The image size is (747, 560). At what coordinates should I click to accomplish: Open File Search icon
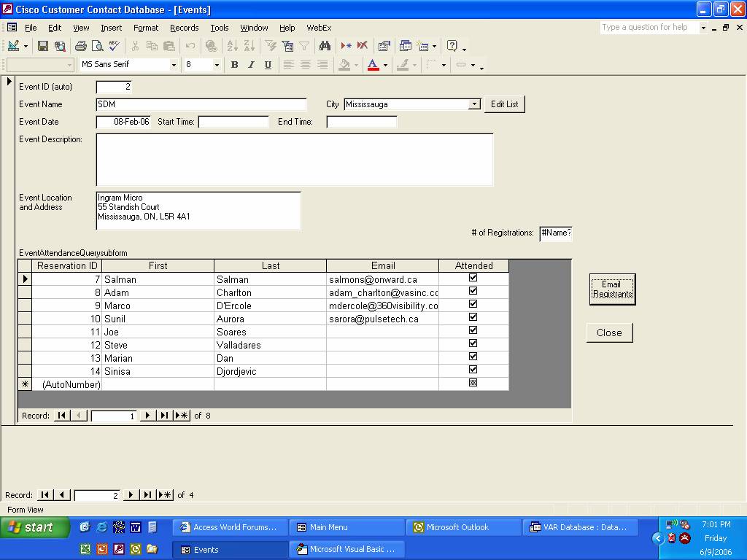[x=60, y=46]
